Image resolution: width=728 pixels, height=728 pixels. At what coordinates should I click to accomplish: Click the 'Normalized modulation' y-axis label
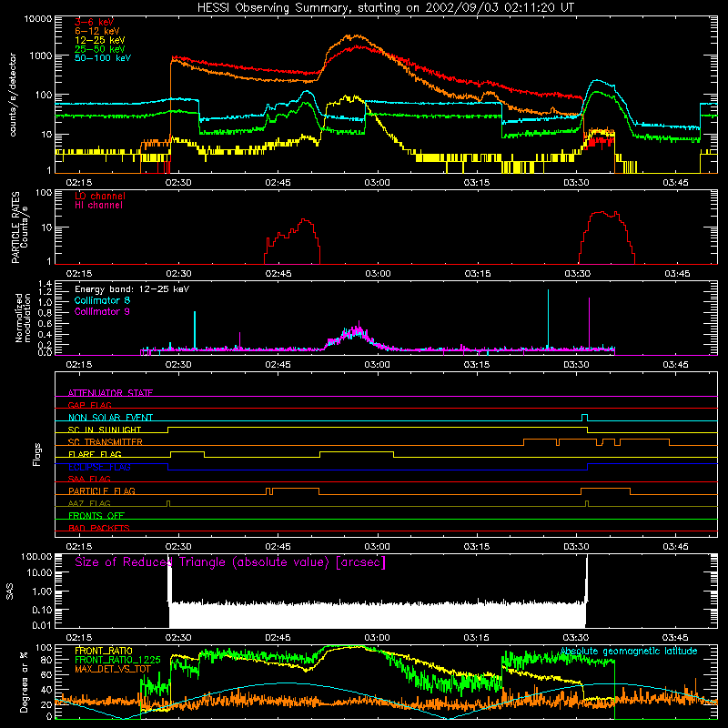22,318
